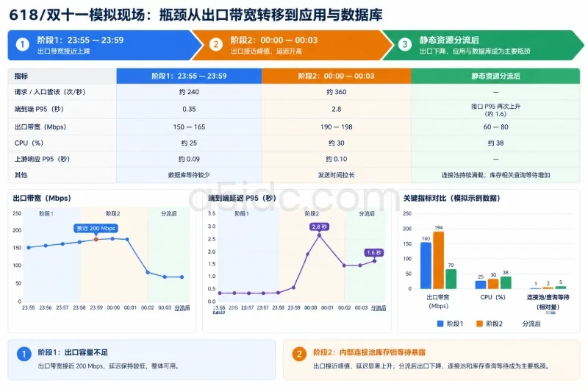Click the CPU（%） table row label
The height and width of the screenshot is (392, 588).
[29, 143]
